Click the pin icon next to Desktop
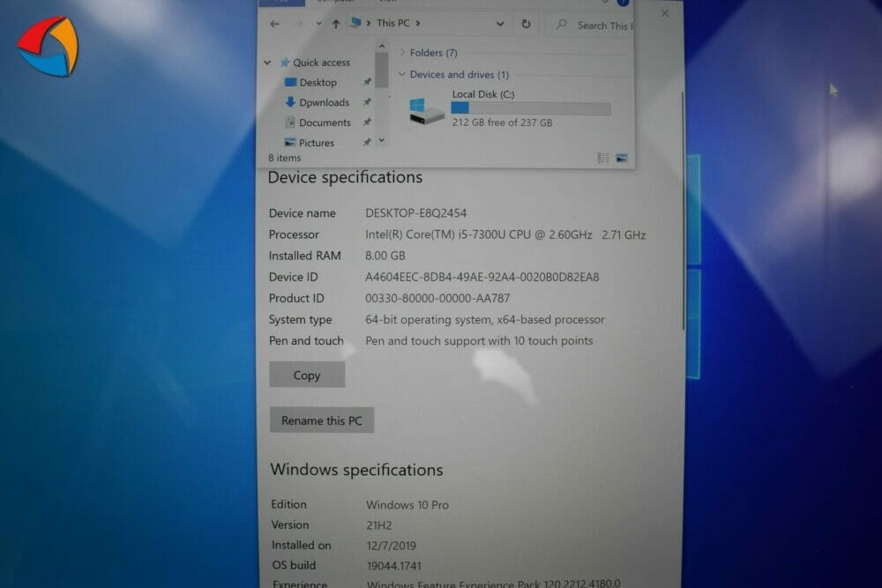Viewport: 882px width, 588px height. coord(367,82)
